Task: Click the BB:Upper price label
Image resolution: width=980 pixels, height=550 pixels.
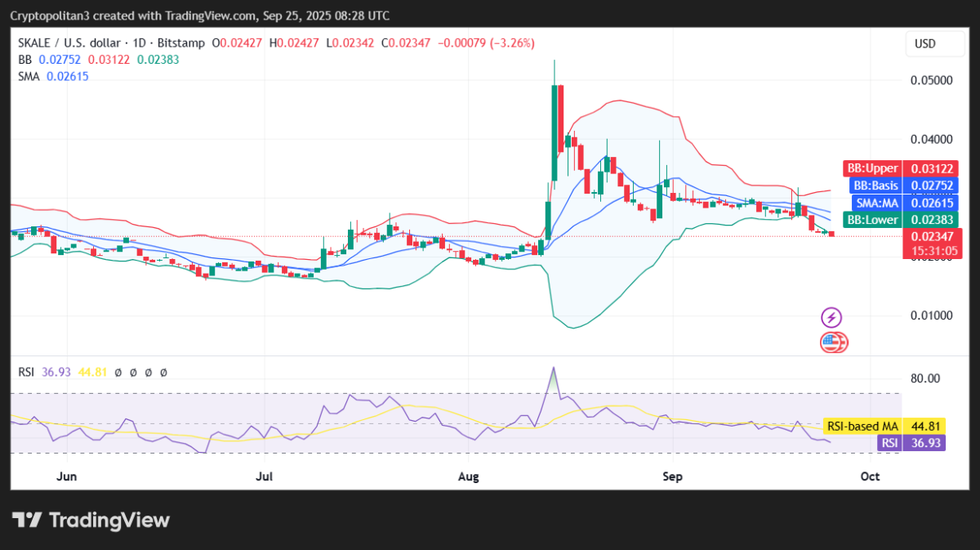Action: [900, 168]
